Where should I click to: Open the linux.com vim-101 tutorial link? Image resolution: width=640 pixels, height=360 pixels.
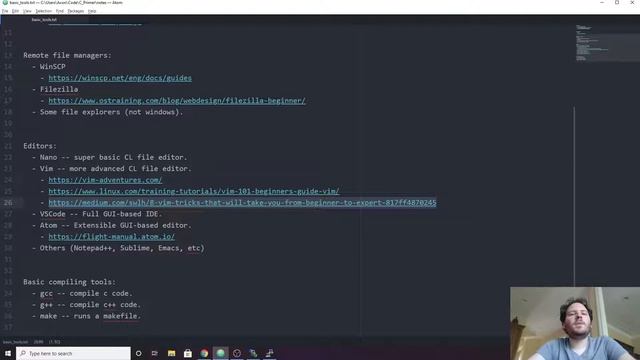(x=194, y=191)
